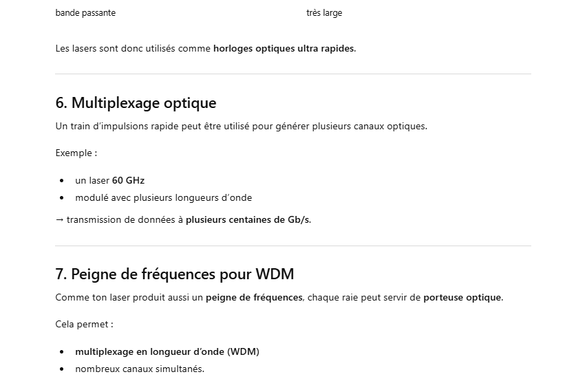The width and height of the screenshot is (565, 392).
Task: Click the bold phrase "peigne de fréquences" in paragraph
Action: [253, 298]
